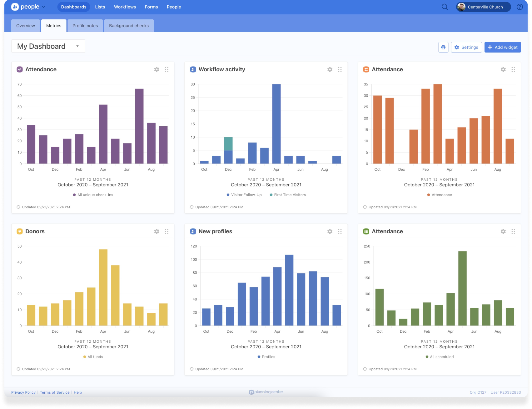
Task: Click the refresh icon on the Donors widget
Action: (x=19, y=369)
